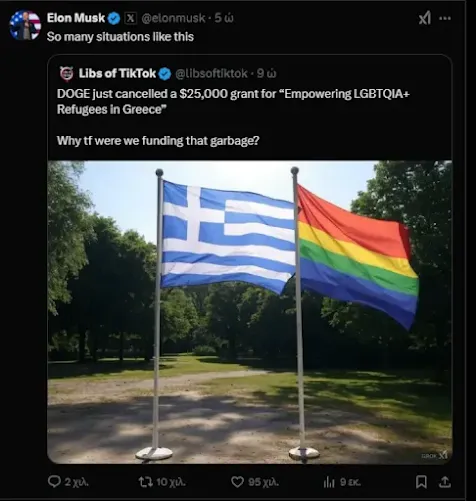Click the reply speech bubble icon
This screenshot has width=476, height=501.
coord(54,482)
